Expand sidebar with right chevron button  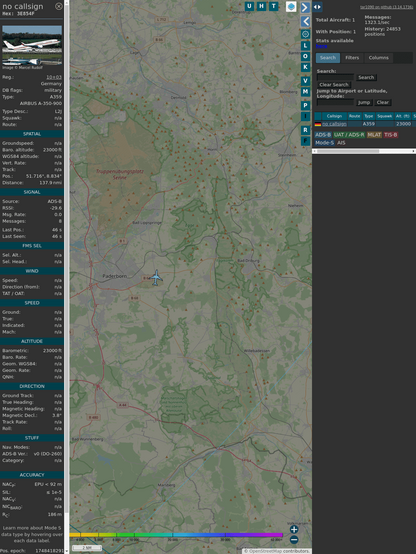click(x=305, y=7)
